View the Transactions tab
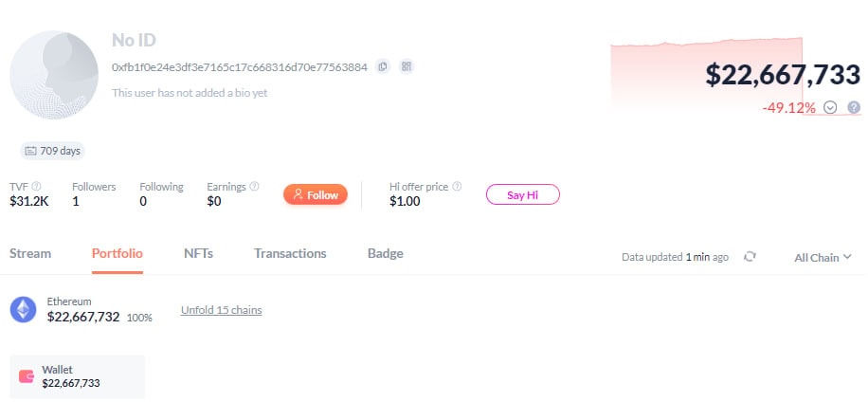The height and width of the screenshot is (402, 868). point(290,253)
